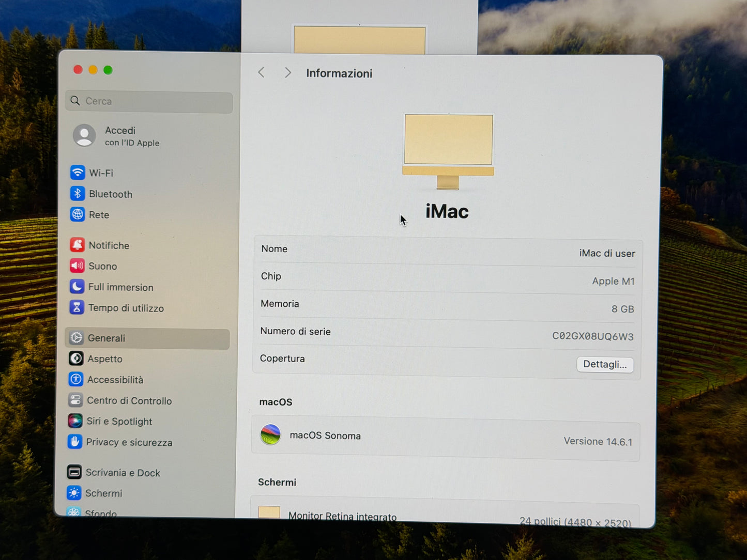747x560 pixels.
Task: Select Centro di Controllo label
Action: click(x=129, y=401)
